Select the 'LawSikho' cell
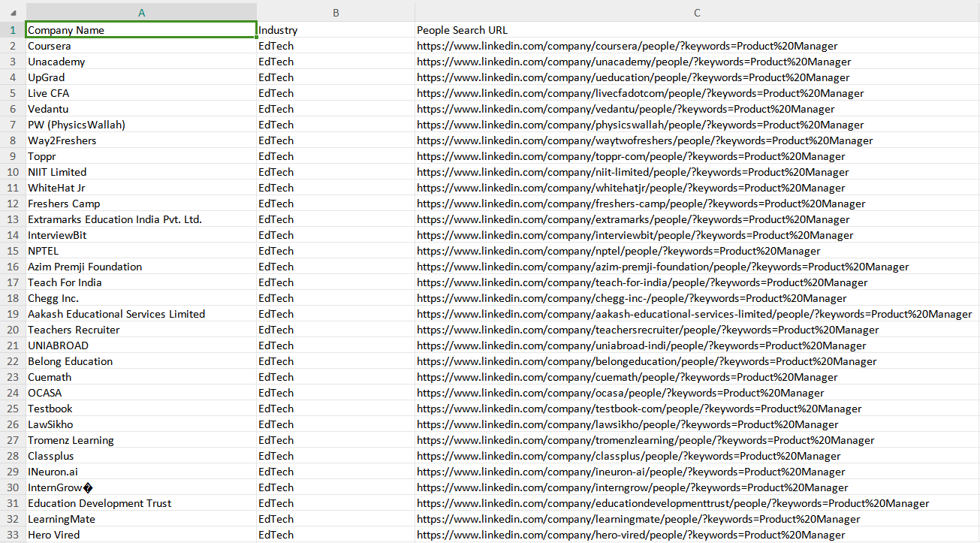The image size is (980, 543). tap(141, 424)
